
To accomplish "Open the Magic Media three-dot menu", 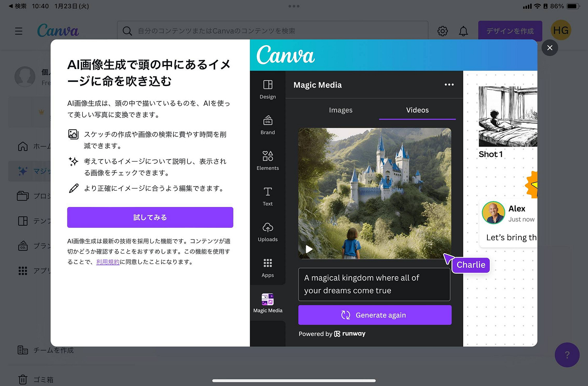I will pyautogui.click(x=449, y=85).
